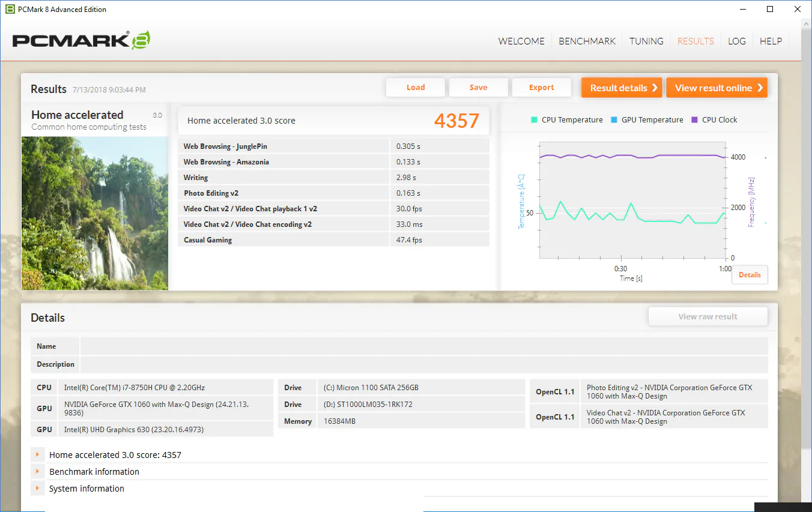Click the 2.98 s Writing value

pyautogui.click(x=406, y=178)
